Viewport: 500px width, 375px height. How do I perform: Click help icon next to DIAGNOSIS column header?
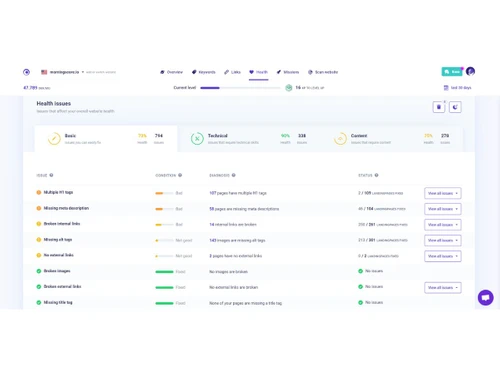coord(234,175)
